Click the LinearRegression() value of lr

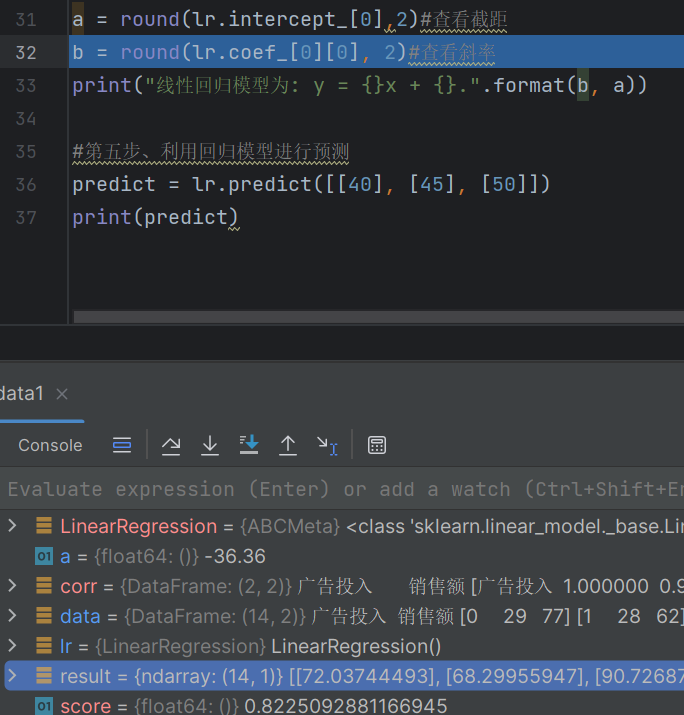click(356, 646)
